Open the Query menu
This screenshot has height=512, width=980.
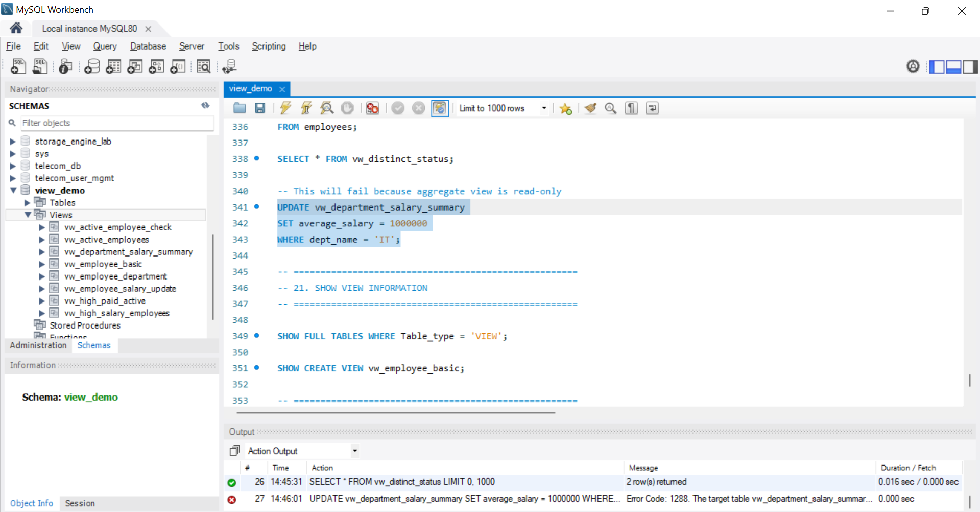(x=105, y=46)
